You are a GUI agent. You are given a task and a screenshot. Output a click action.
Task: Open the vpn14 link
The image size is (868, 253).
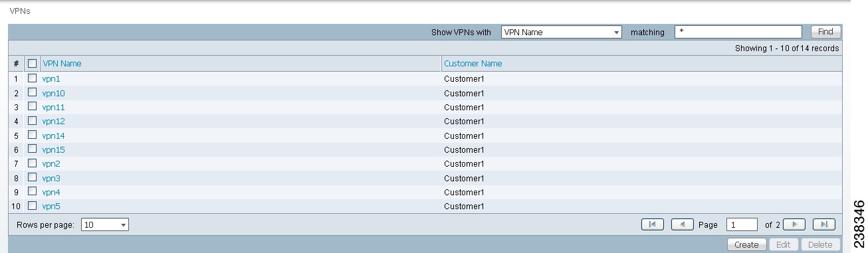click(54, 135)
